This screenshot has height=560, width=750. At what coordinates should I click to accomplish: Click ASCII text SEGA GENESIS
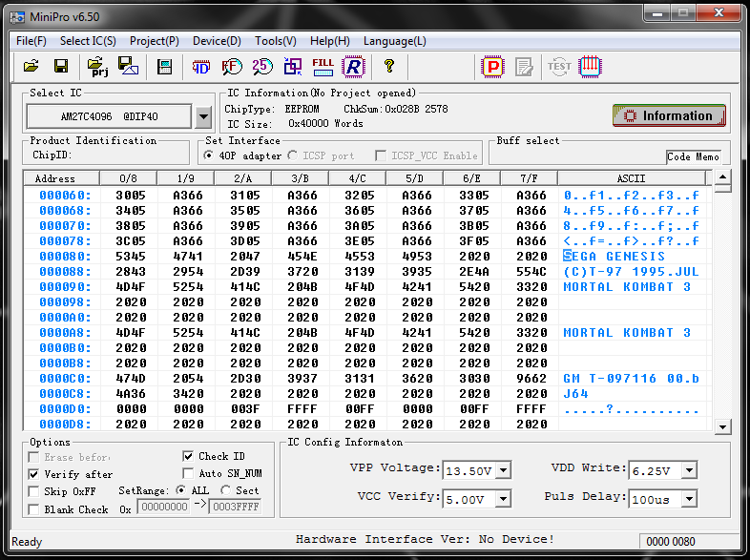click(x=615, y=257)
